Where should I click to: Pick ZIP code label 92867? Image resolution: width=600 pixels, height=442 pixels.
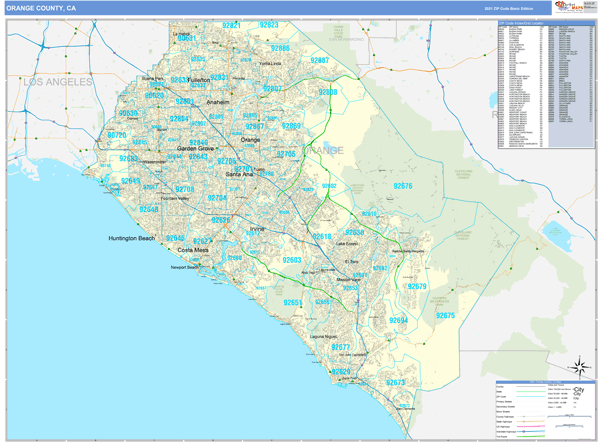254,126
